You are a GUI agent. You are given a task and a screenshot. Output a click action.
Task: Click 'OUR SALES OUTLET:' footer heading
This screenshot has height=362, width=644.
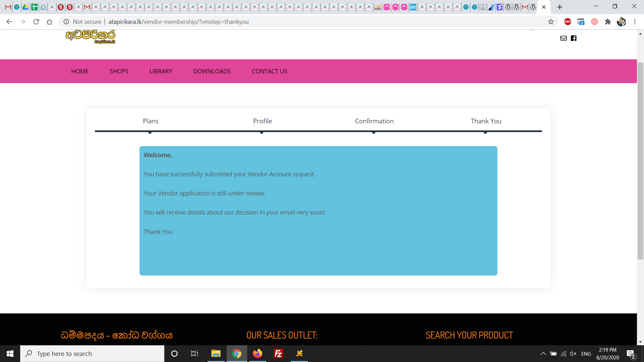point(282,335)
